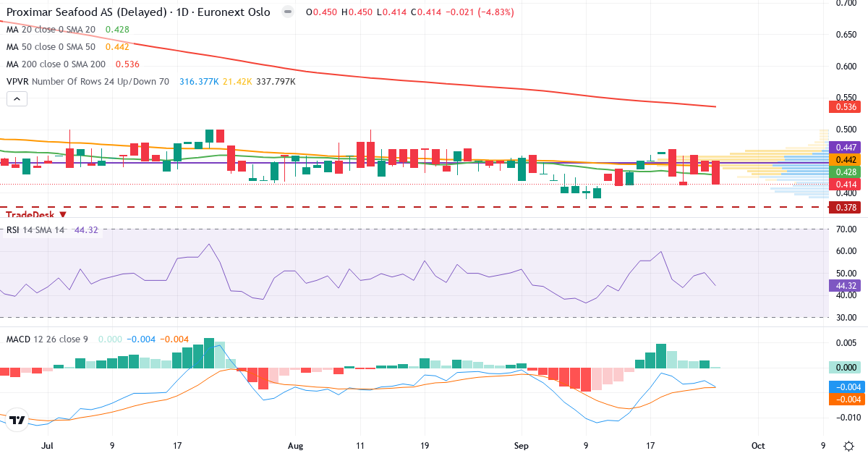Viewport: 868px width, 456px height.
Task: Click the Sep label on time axis
Action: (x=522, y=445)
